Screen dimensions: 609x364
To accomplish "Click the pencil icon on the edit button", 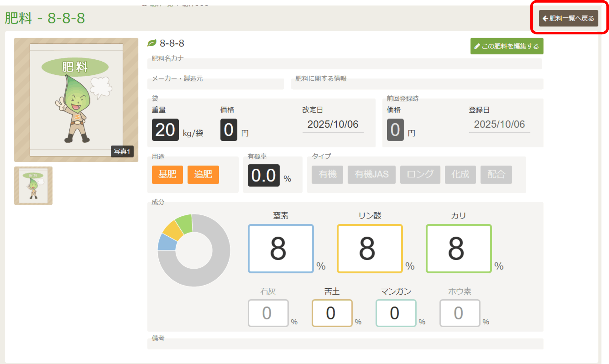I will [477, 46].
